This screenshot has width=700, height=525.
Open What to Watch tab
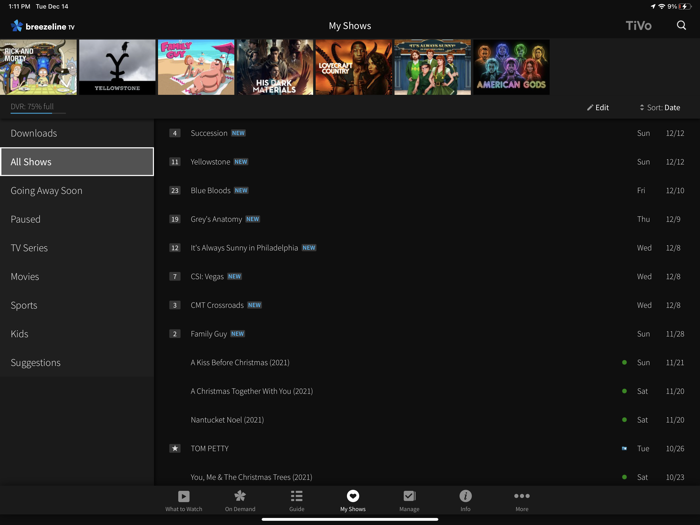click(x=183, y=500)
